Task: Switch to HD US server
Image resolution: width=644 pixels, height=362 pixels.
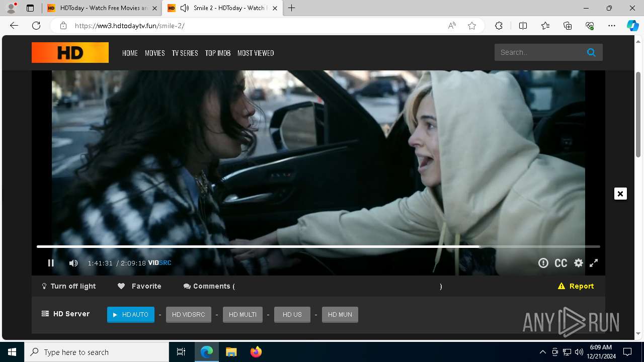Action: pyautogui.click(x=292, y=315)
